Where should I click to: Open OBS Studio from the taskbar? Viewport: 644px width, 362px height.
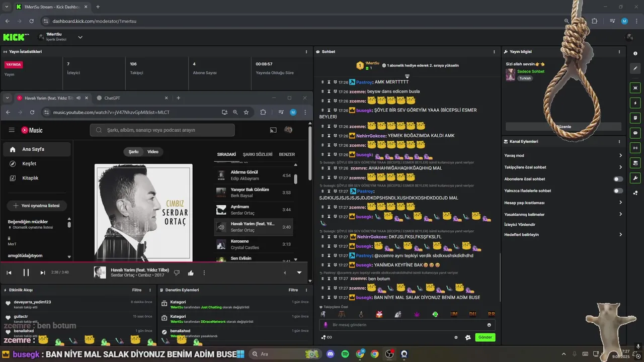[x=389, y=354]
